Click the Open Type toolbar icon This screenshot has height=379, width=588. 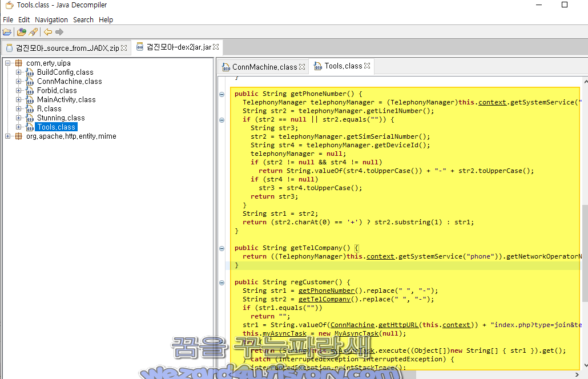tap(21, 32)
